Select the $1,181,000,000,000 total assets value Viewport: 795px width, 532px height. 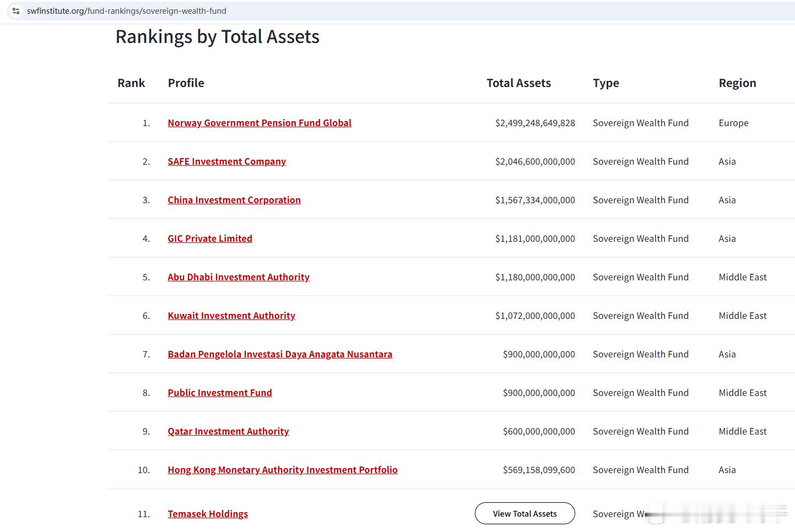(x=535, y=238)
